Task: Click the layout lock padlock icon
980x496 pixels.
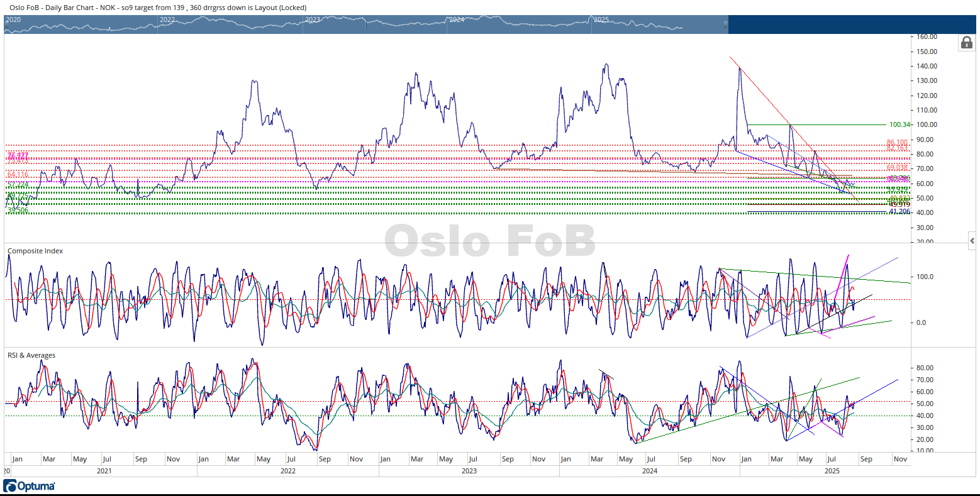Action: click(x=967, y=42)
